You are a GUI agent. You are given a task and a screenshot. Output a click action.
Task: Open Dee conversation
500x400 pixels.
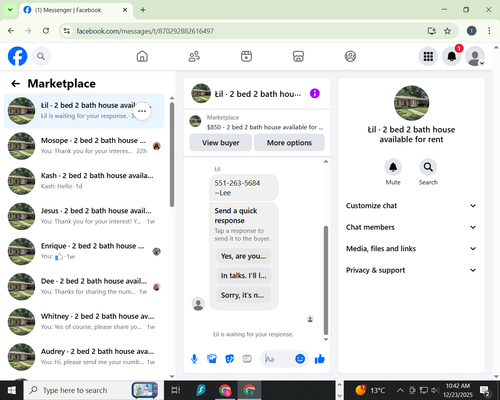click(x=84, y=286)
